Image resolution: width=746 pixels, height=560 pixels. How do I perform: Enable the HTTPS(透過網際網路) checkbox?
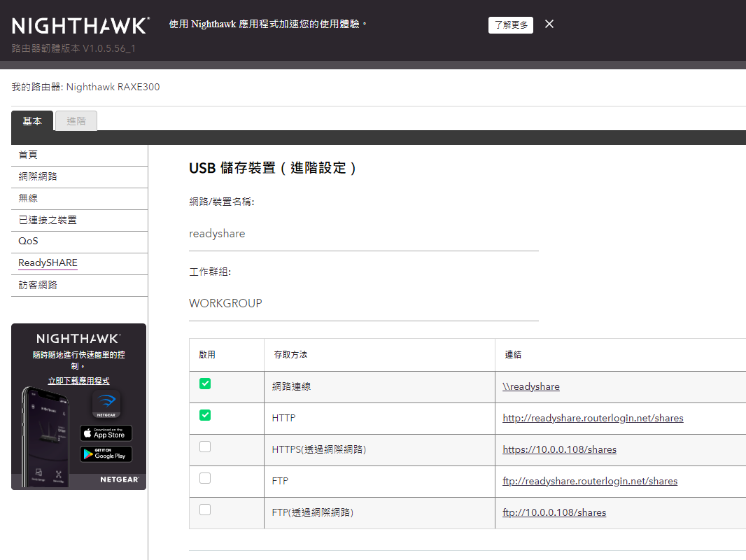pos(205,447)
